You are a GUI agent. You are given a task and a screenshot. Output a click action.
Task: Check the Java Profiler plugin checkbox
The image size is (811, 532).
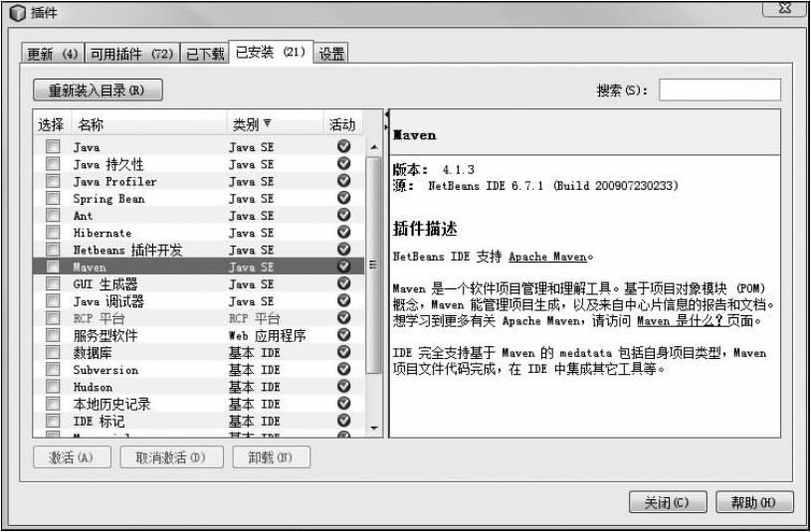pos(53,181)
